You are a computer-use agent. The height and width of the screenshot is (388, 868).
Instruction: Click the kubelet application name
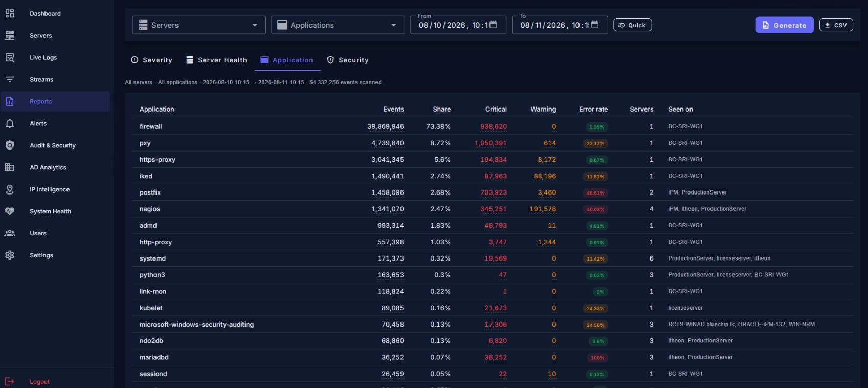151,308
